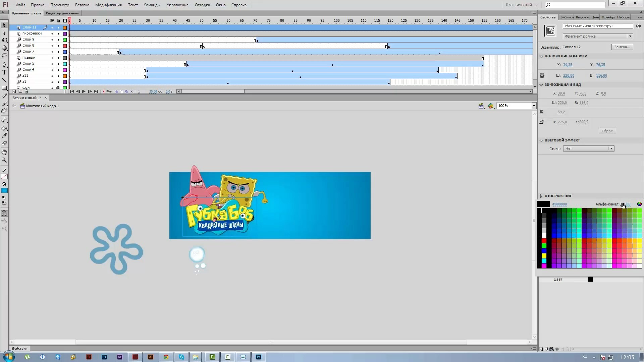Switch to Редактор движения tab

pyautogui.click(x=62, y=13)
